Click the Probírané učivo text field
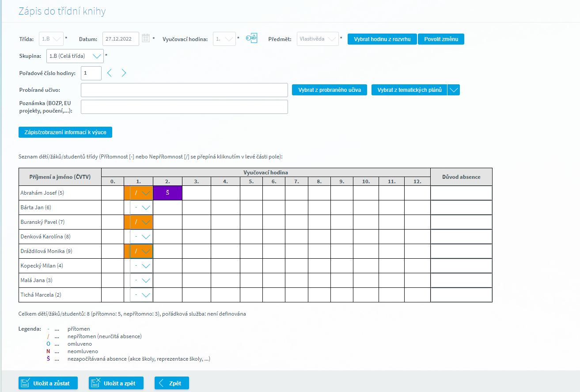Viewport: 580px width, 392px height. coord(185,90)
